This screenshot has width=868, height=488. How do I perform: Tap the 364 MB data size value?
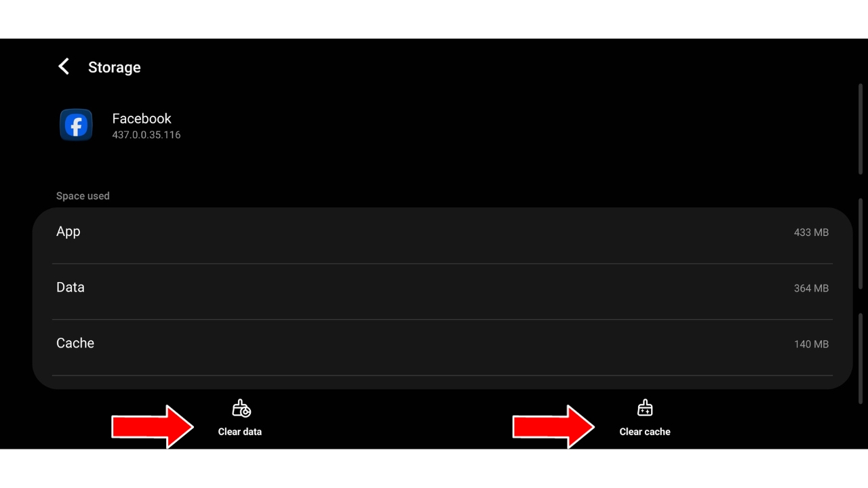[811, 288]
